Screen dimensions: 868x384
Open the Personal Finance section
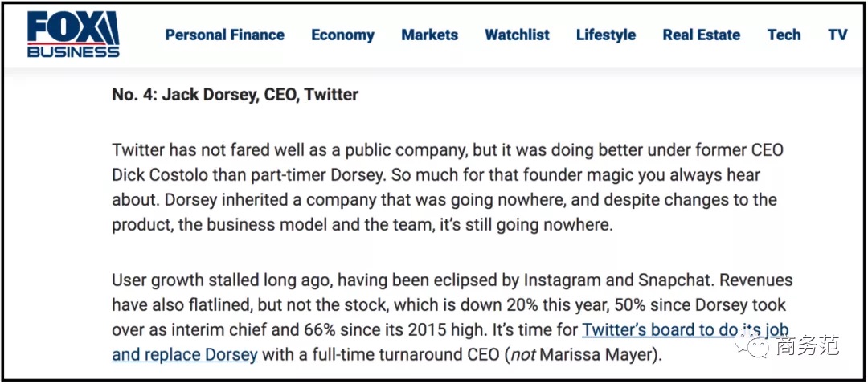point(225,35)
